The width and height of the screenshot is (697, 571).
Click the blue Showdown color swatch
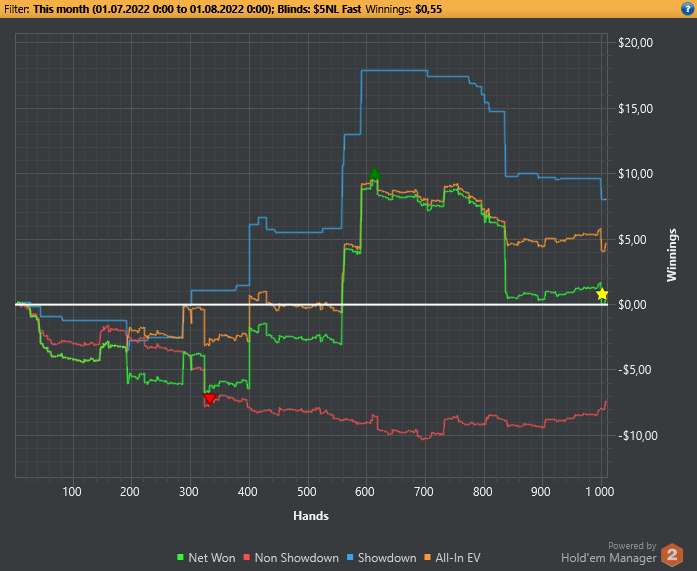[x=350, y=557]
